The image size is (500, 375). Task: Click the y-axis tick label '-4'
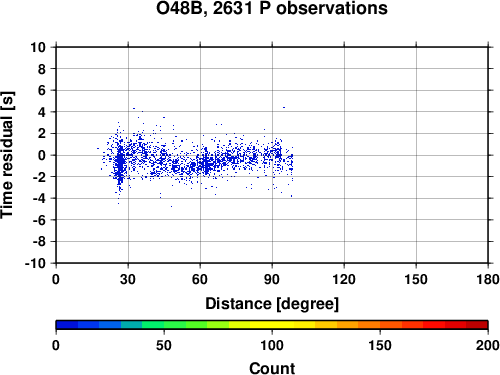(x=39, y=198)
